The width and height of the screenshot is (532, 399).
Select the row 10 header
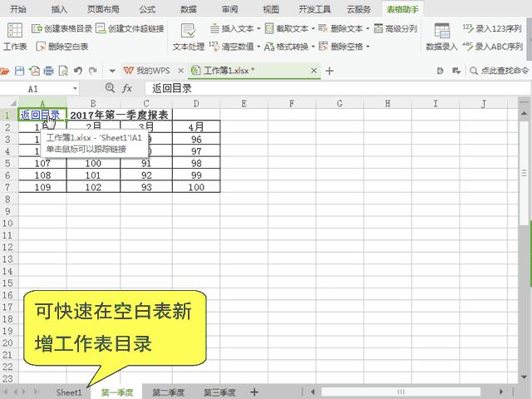7,224
